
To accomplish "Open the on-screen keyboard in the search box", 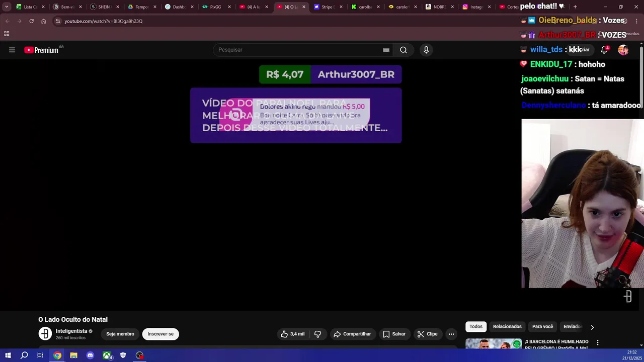I will click(386, 50).
